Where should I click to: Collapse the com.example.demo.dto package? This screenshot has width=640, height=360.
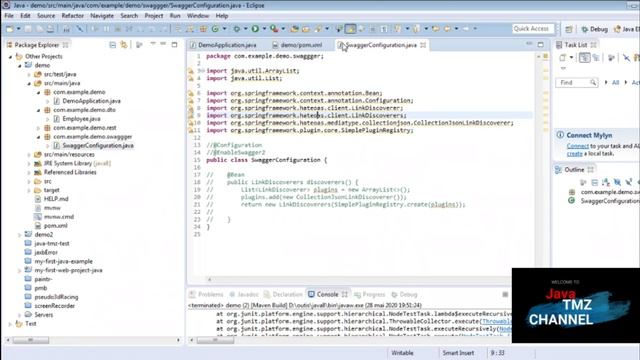38,110
